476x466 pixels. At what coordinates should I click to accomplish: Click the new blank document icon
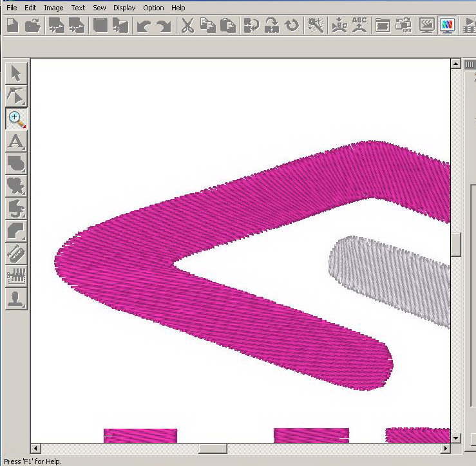click(x=13, y=26)
